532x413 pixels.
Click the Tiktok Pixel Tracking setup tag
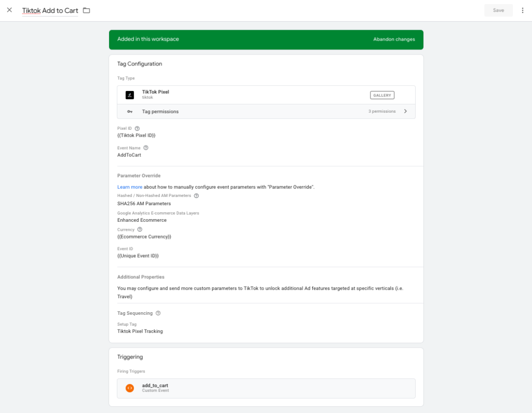point(140,331)
